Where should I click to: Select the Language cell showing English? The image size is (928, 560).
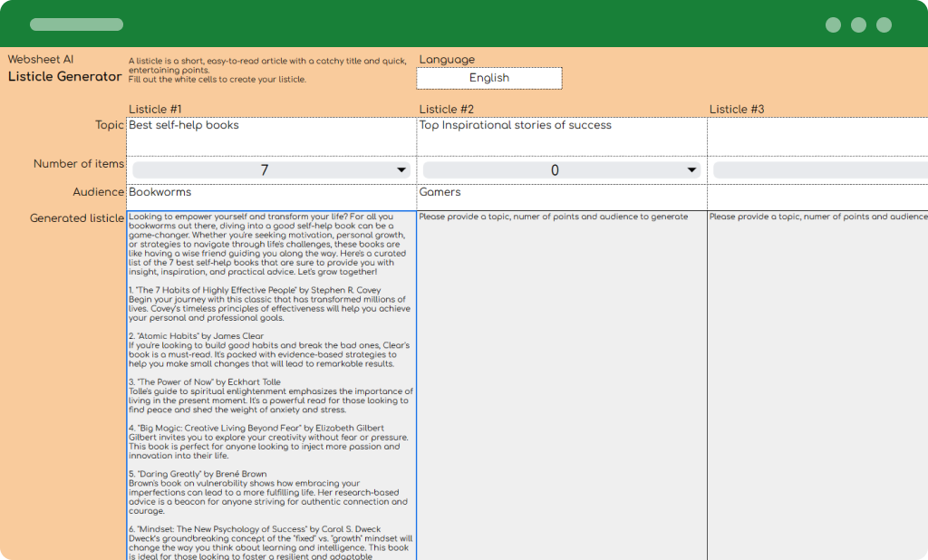[488, 78]
